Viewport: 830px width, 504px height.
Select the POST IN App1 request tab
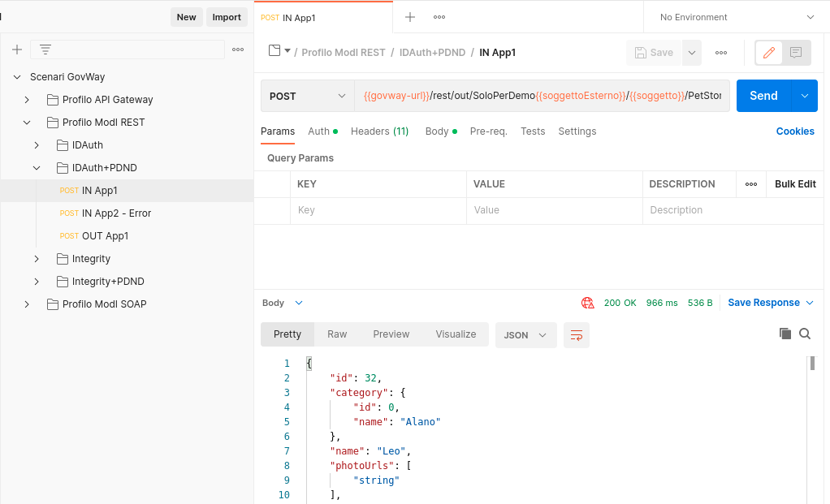[x=323, y=18]
